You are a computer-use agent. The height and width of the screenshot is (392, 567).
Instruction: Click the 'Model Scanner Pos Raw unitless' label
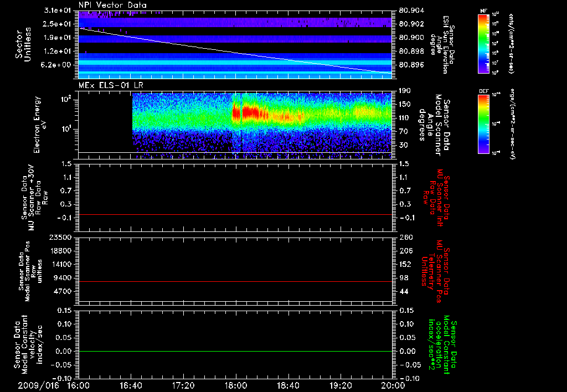click(x=31, y=271)
